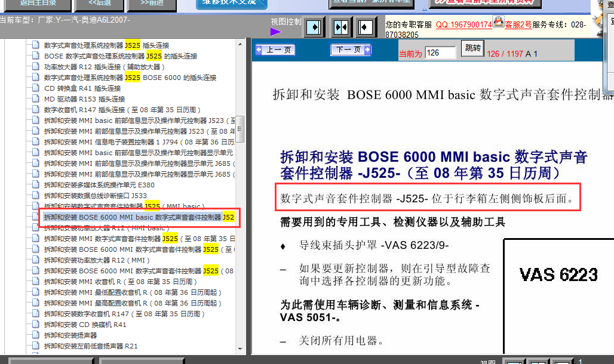Image resolution: width=614 pixels, height=364 pixels.
Task: Focus the current page number field
Action: point(441,53)
